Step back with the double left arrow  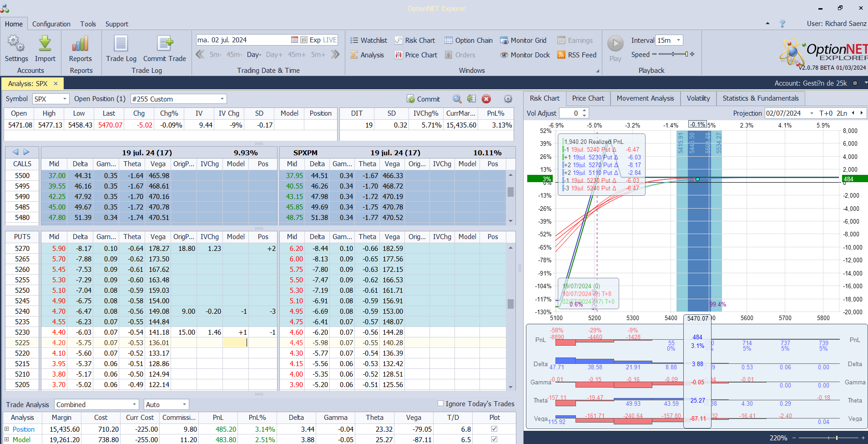200,55
